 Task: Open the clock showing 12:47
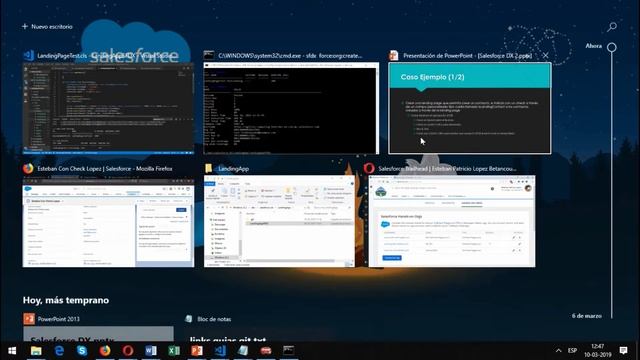pyautogui.click(x=598, y=351)
